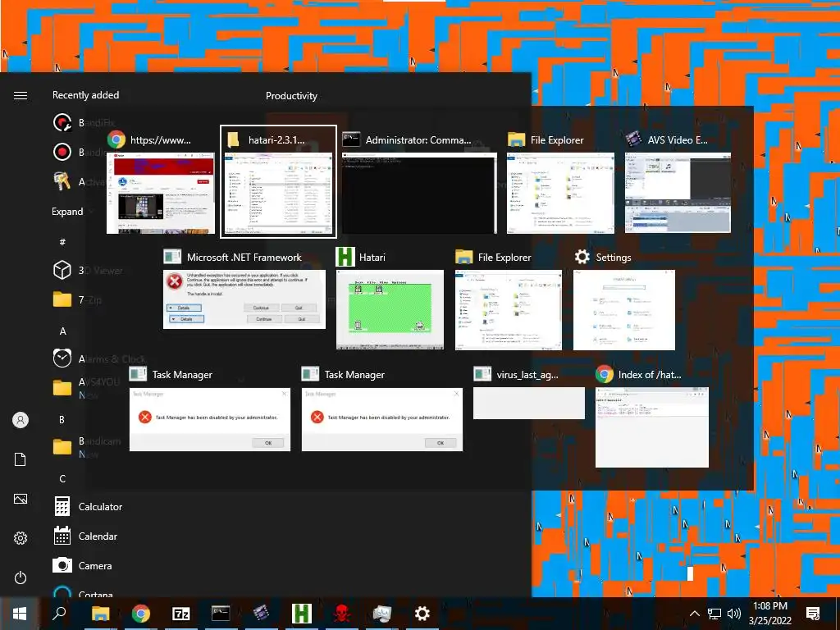840x630 pixels.
Task: Jump to letter B section header
Action: coord(62,419)
